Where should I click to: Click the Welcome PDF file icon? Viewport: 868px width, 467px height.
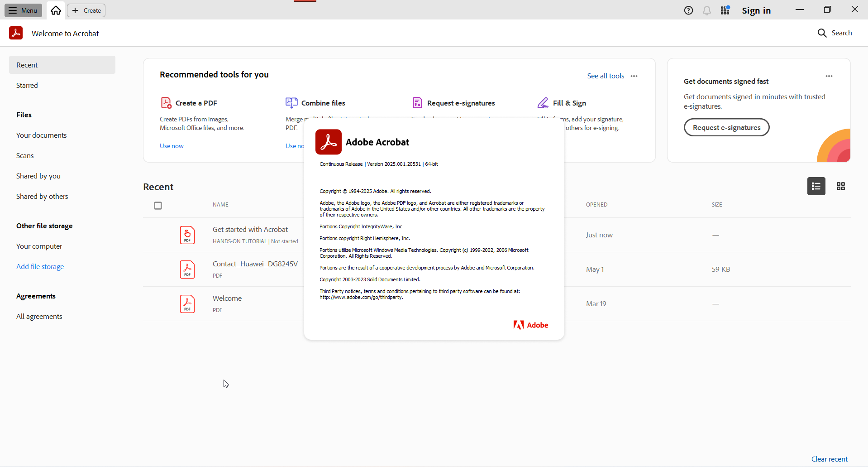tap(187, 304)
